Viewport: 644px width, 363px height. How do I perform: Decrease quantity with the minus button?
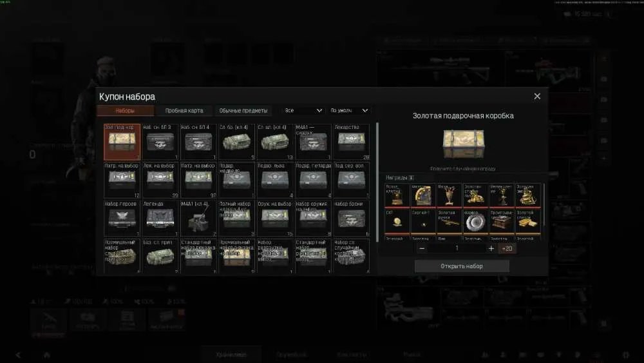(422, 248)
